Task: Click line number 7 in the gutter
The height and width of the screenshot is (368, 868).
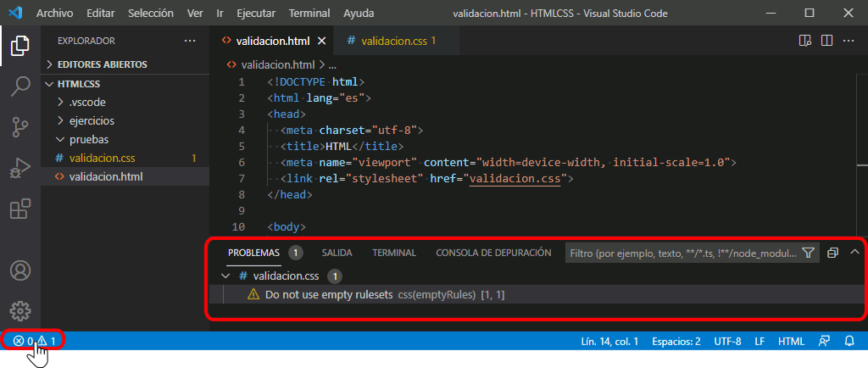Action: [x=240, y=179]
